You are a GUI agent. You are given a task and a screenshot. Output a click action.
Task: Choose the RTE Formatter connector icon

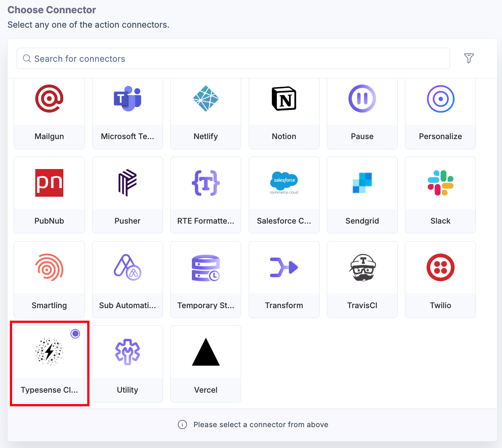[x=206, y=183]
